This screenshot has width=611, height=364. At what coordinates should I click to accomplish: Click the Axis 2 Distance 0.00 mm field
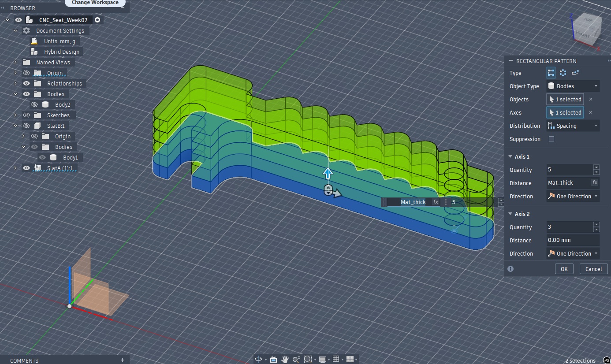573,240
